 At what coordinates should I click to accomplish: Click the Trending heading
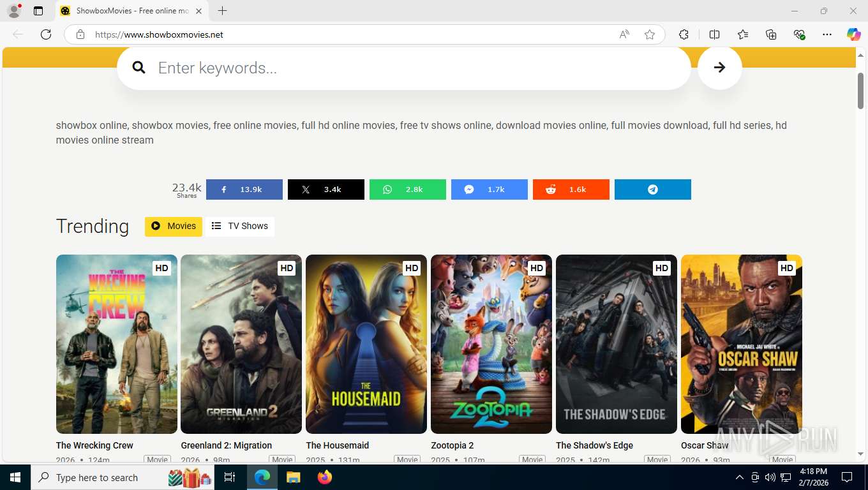click(93, 226)
